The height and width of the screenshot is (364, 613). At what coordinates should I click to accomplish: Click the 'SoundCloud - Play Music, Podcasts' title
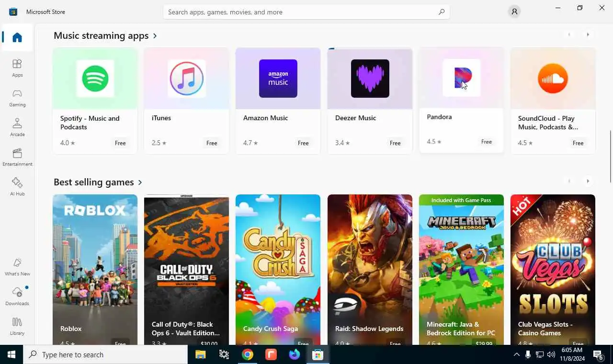[x=548, y=123]
